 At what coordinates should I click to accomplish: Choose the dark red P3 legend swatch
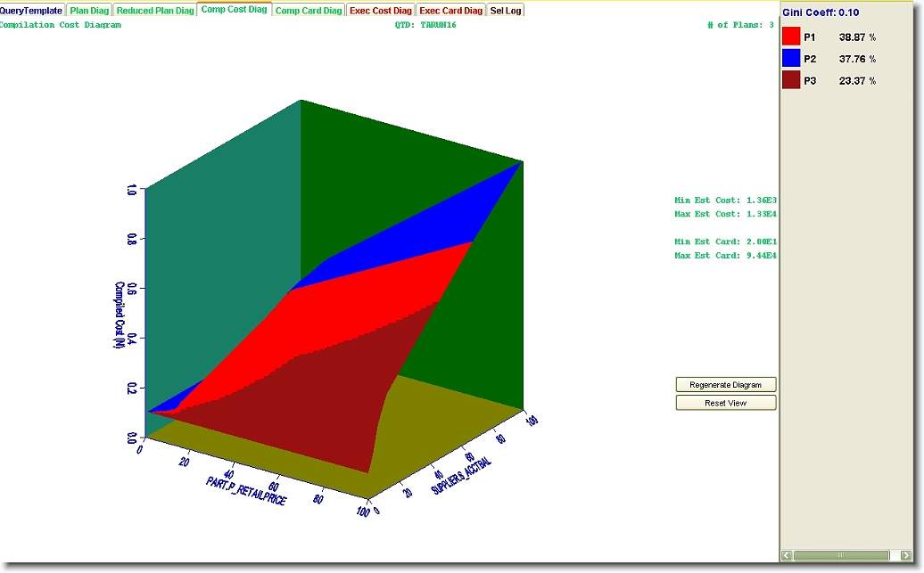click(x=791, y=80)
